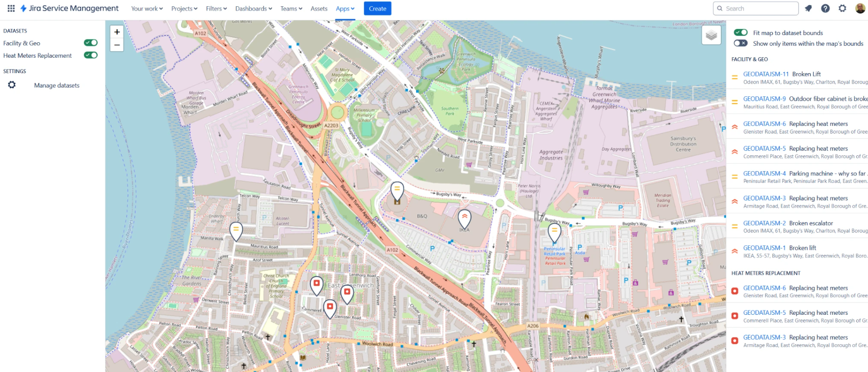Open Manage datasets link

click(57, 85)
